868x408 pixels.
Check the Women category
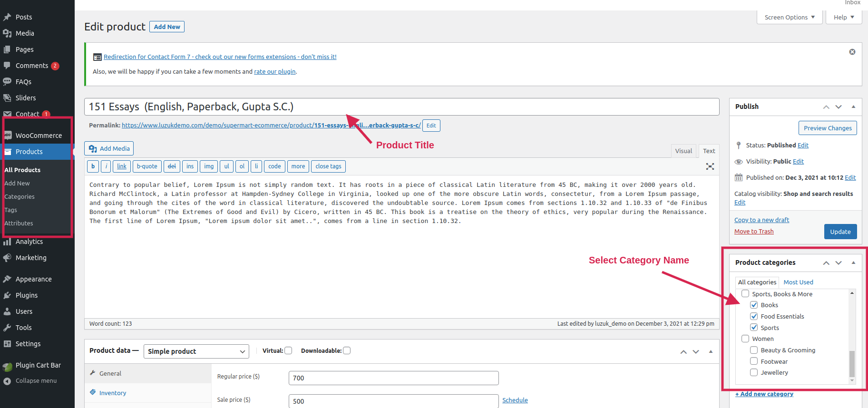click(x=745, y=339)
